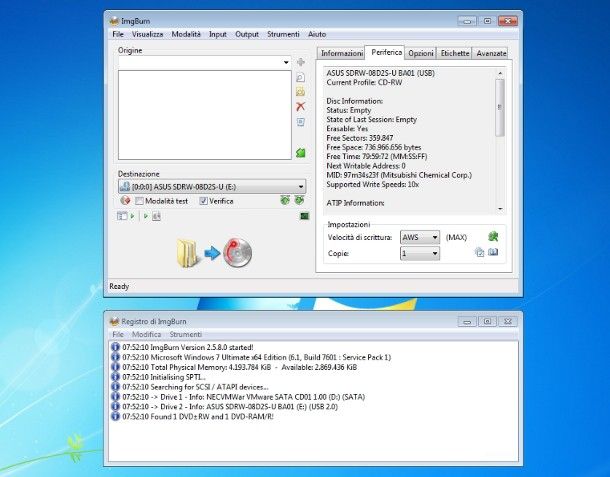
Task: Click the left green disc tray icon
Action: click(x=285, y=200)
